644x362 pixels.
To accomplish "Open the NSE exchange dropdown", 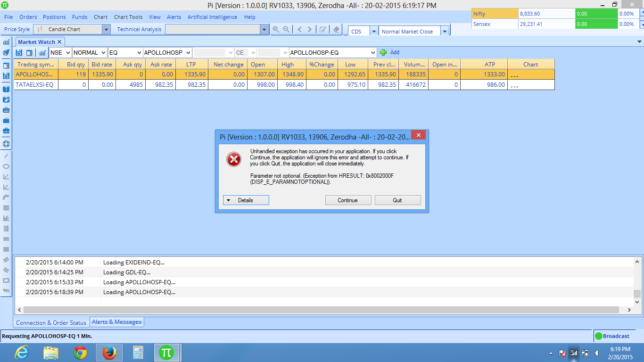I will point(60,53).
